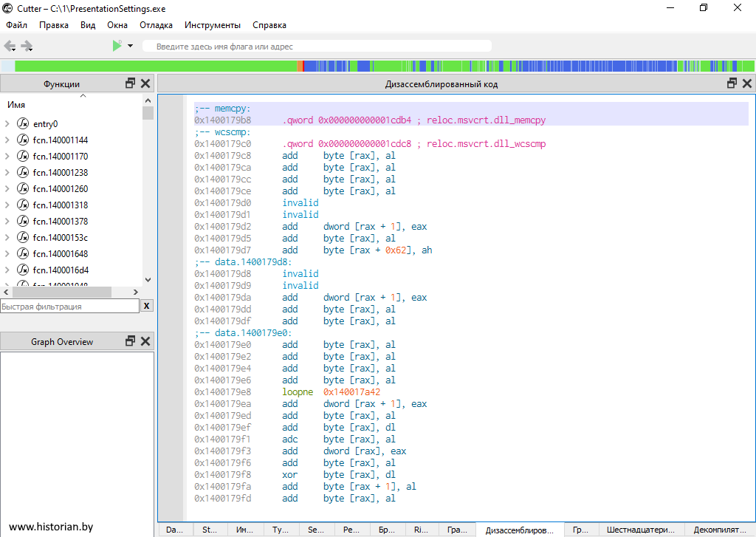The width and height of the screenshot is (756, 537).
Task: Open the debug mode dropdown arrow
Action: [131, 46]
